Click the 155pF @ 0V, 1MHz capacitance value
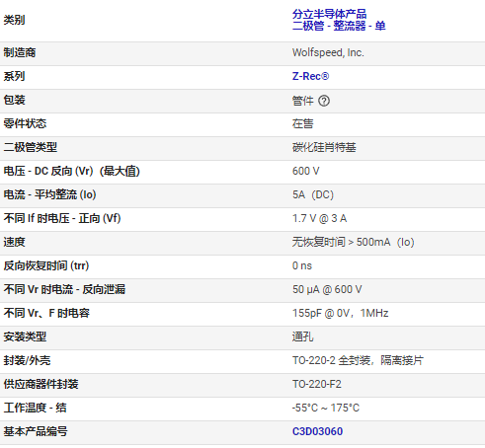This screenshot has width=485, height=448. 340,313
